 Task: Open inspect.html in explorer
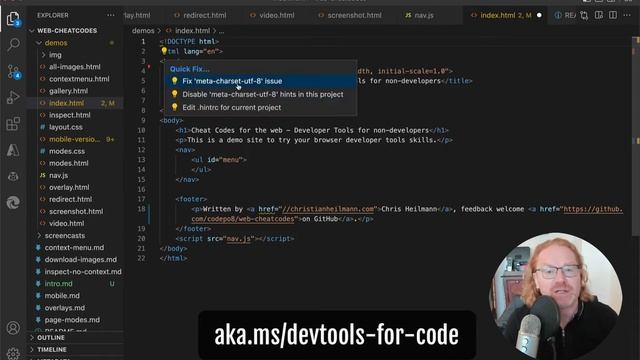pyautogui.click(x=70, y=115)
